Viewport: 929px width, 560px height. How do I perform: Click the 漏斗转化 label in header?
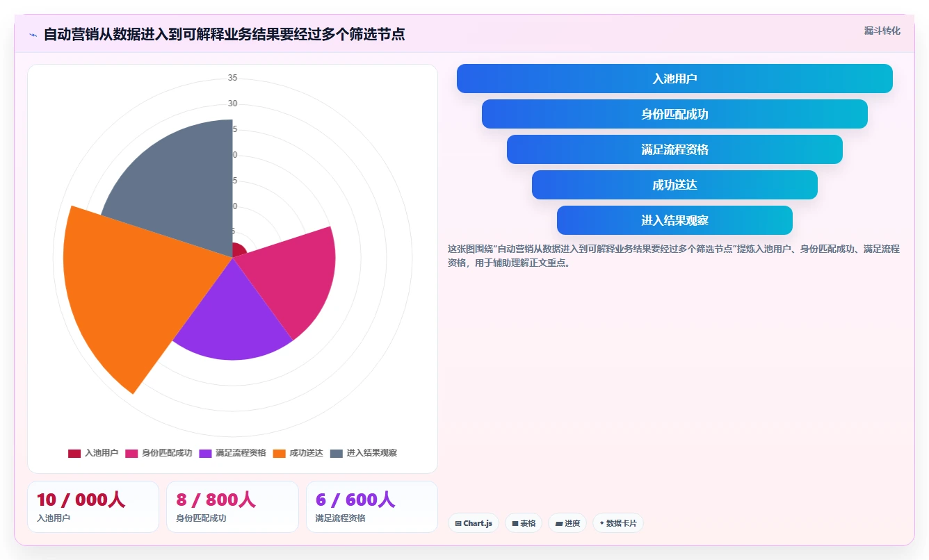[882, 31]
